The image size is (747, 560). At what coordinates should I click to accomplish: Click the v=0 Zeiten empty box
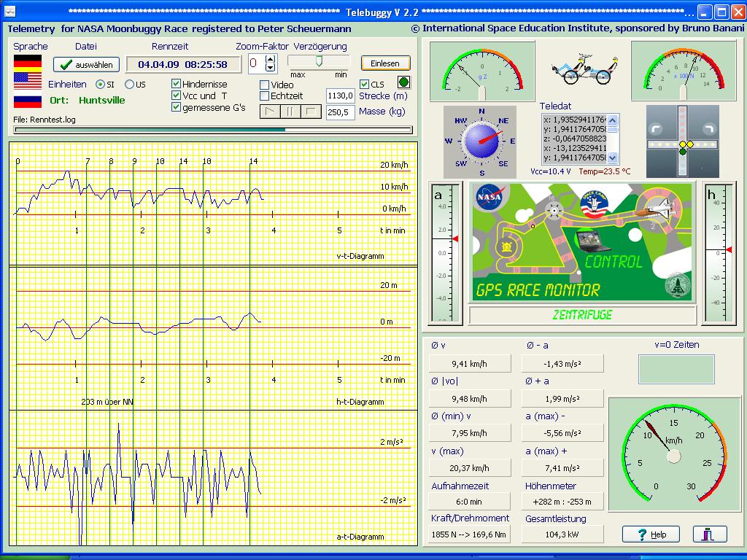pyautogui.click(x=676, y=369)
